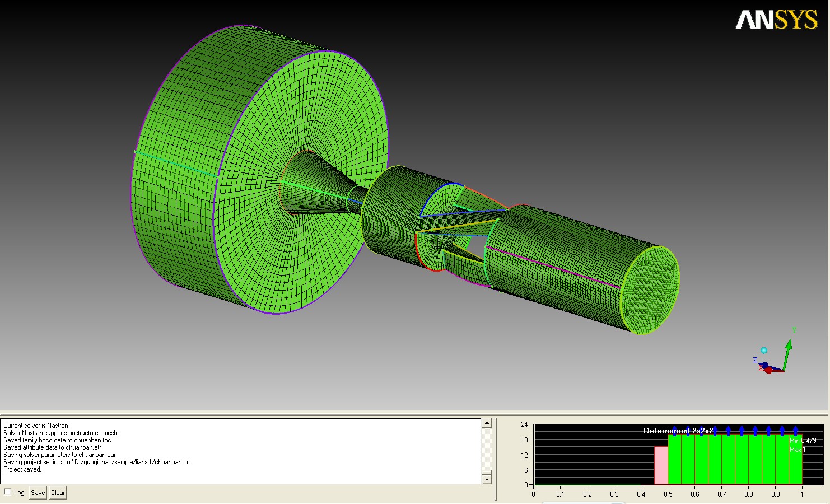
Task: Click the ANSYS logo in the viewport
Action: click(776, 20)
